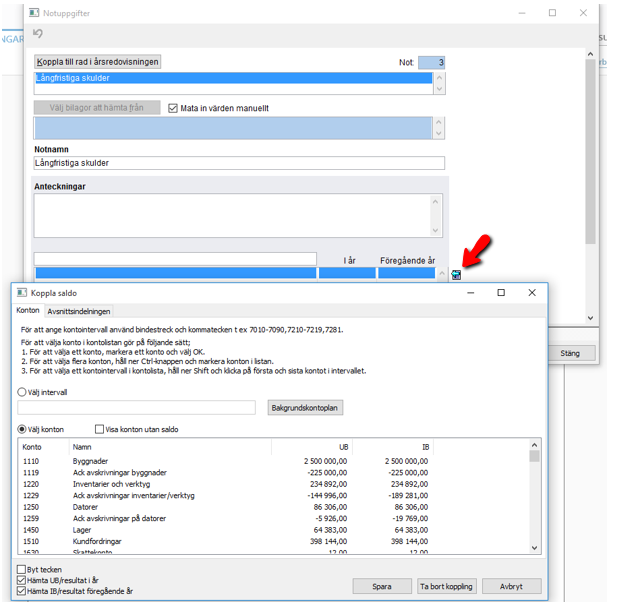
Task: Click inside the Anteckningar text area
Action: coord(233,216)
